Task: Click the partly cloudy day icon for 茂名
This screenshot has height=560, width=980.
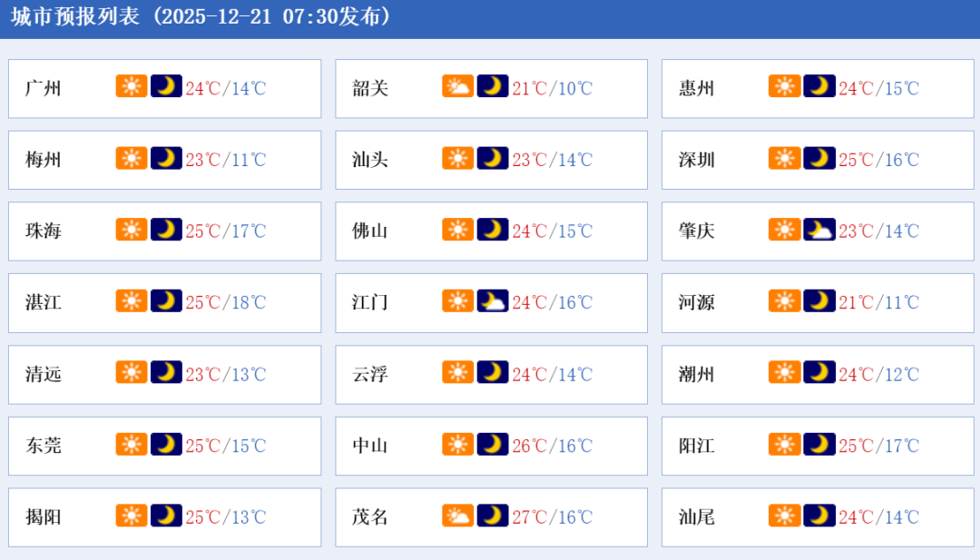Action: point(458,516)
